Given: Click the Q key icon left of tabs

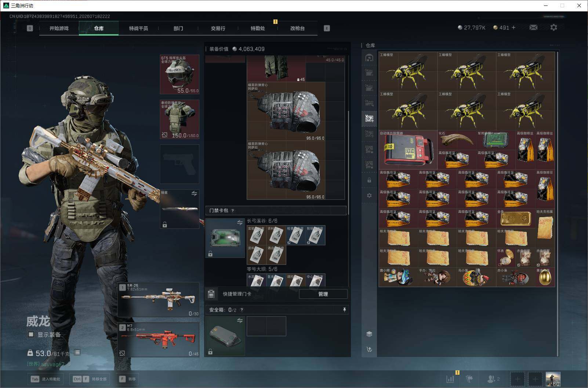Looking at the screenshot, I should 30,28.
